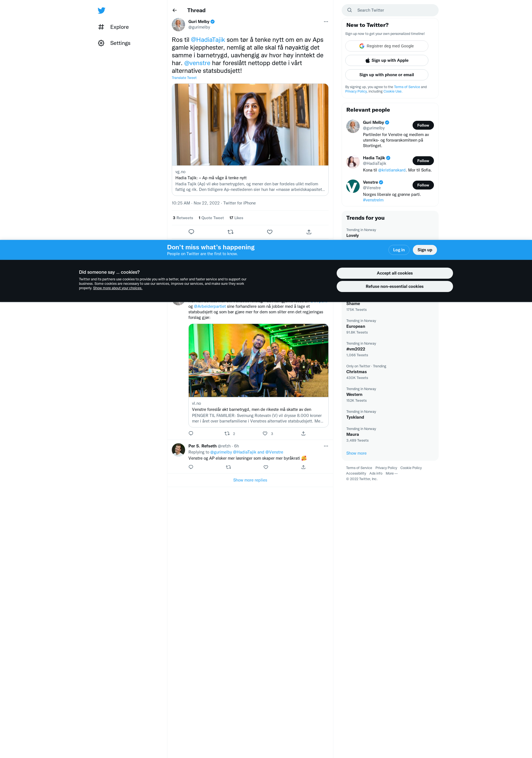Viewport: 532px width, 758px height.
Task: Open the @kristianskard link in bio
Action: (x=392, y=170)
